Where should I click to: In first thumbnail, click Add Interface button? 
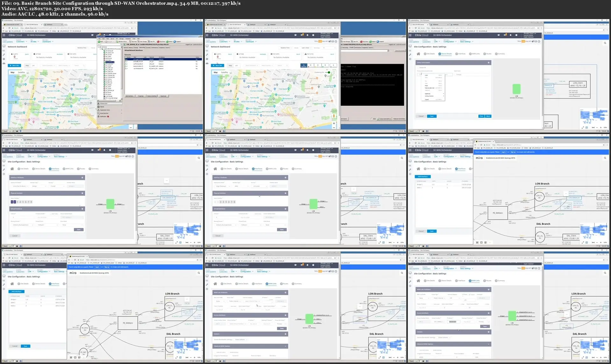(130, 96)
